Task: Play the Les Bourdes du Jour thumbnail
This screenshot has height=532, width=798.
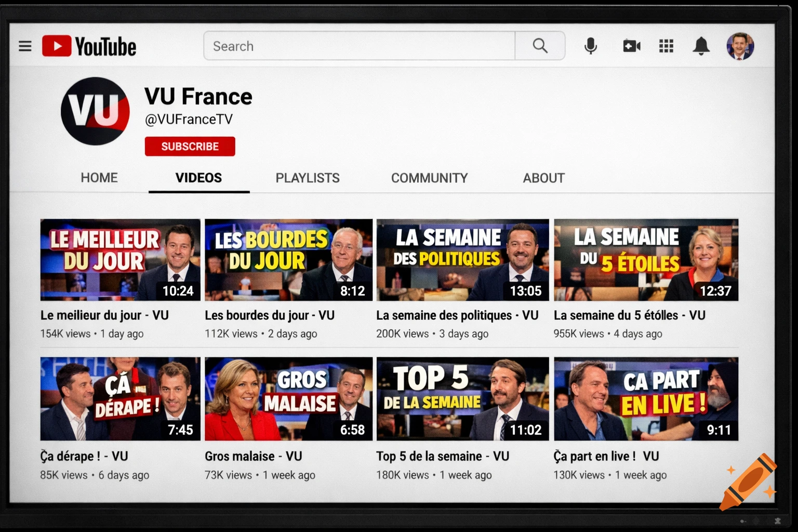Action: click(288, 260)
